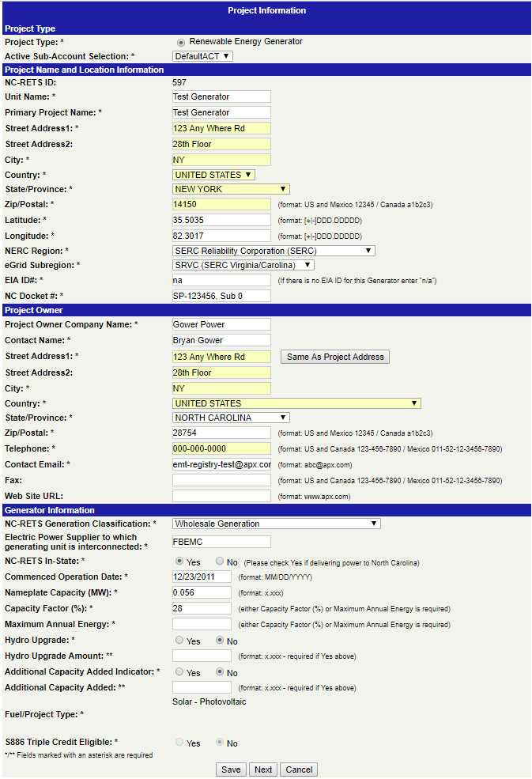
Task: Select No for S886 Triple Credit Eligible
Action: coord(220,743)
